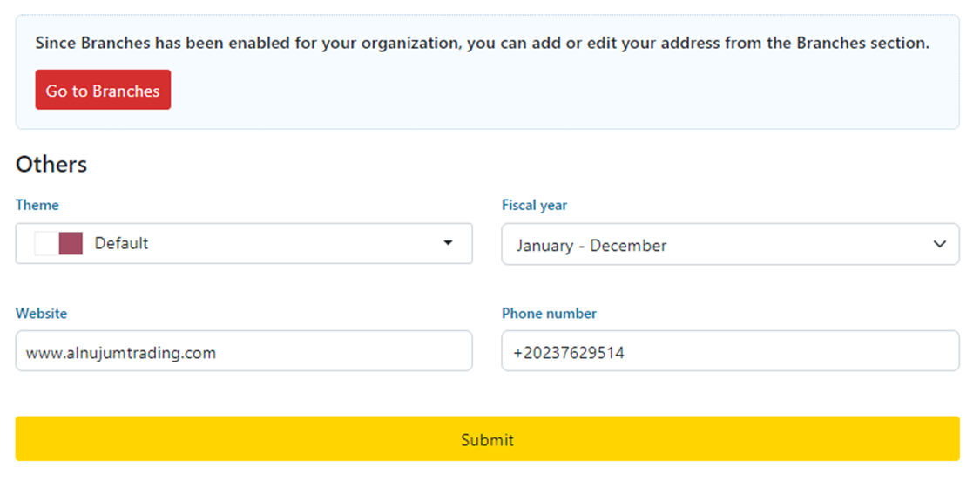The height and width of the screenshot is (481, 980).
Task: Click the Theme field label
Action: (x=37, y=205)
